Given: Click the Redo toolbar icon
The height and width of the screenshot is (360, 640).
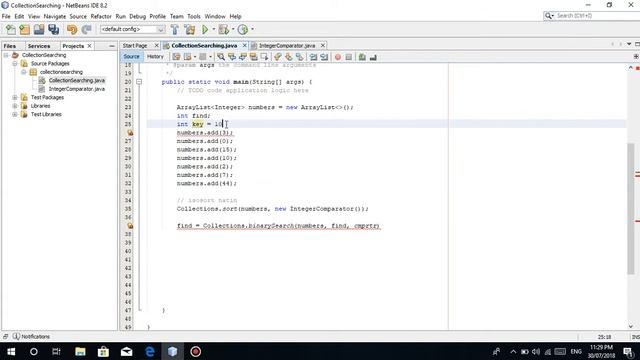Looking at the screenshot, I should [86, 29].
